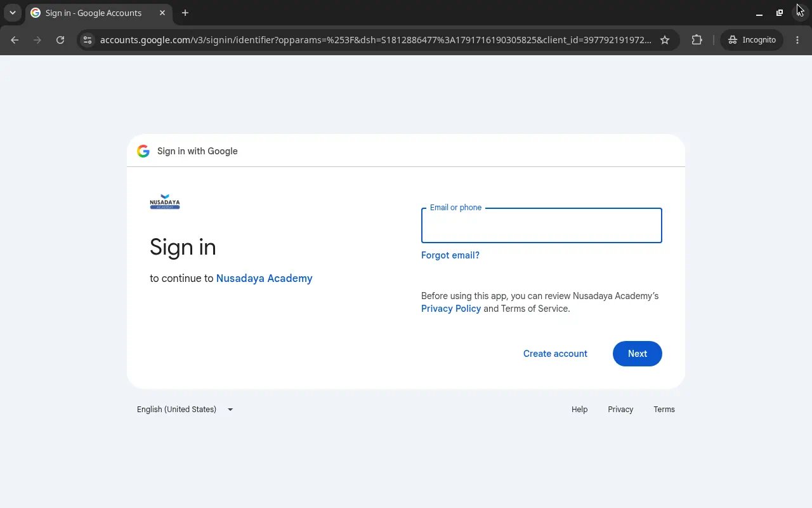The image size is (812, 508).
Task: Open the tab search dropdown arrow
Action: [x=13, y=13]
